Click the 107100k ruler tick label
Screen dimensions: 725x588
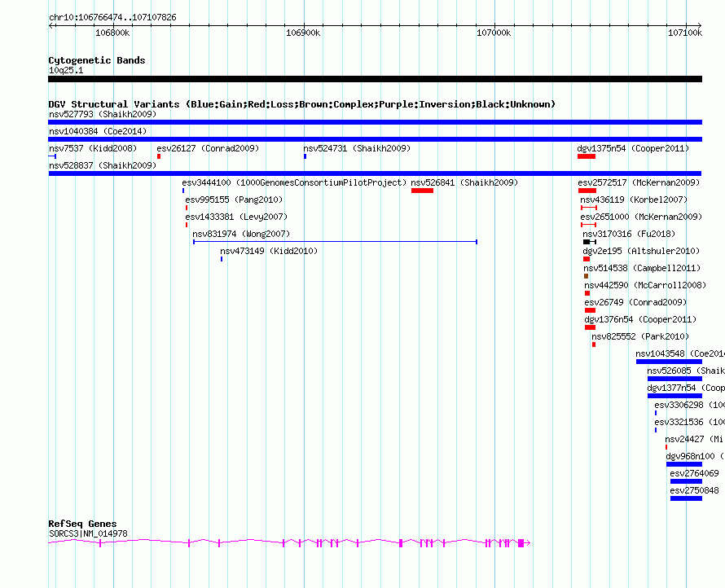click(x=685, y=33)
